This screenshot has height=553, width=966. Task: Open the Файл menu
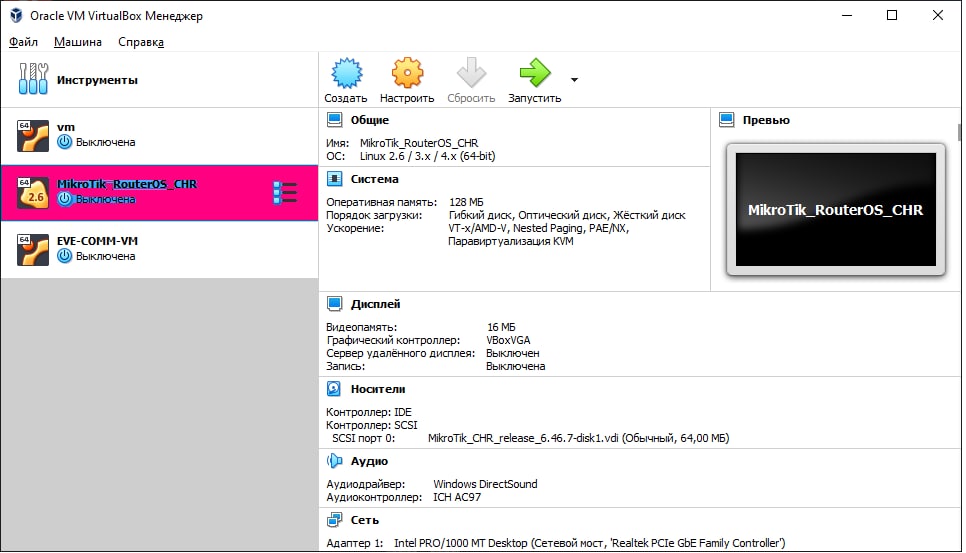click(x=23, y=42)
